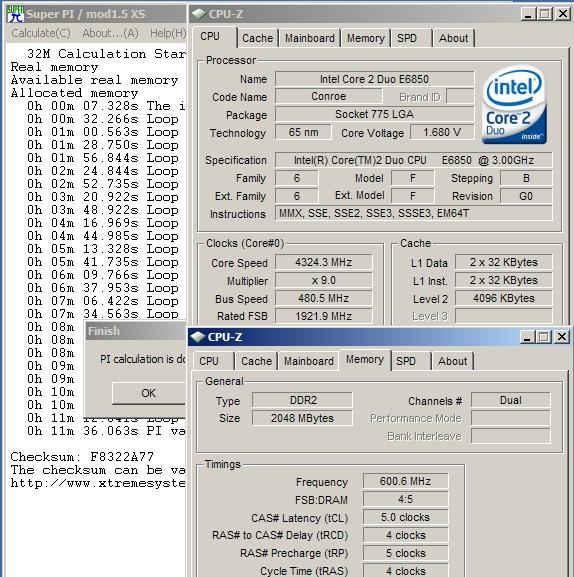Click Rated FSB value 1921.9 MHz

323,316
